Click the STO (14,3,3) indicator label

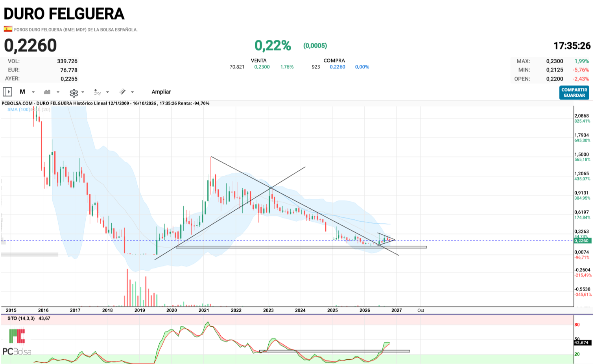pyautogui.click(x=21, y=318)
